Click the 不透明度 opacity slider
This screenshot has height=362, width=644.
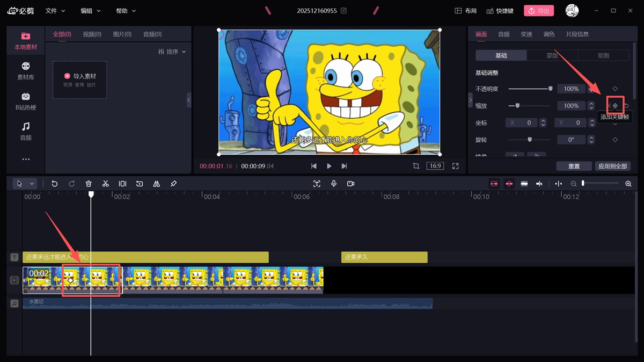[x=530, y=89]
